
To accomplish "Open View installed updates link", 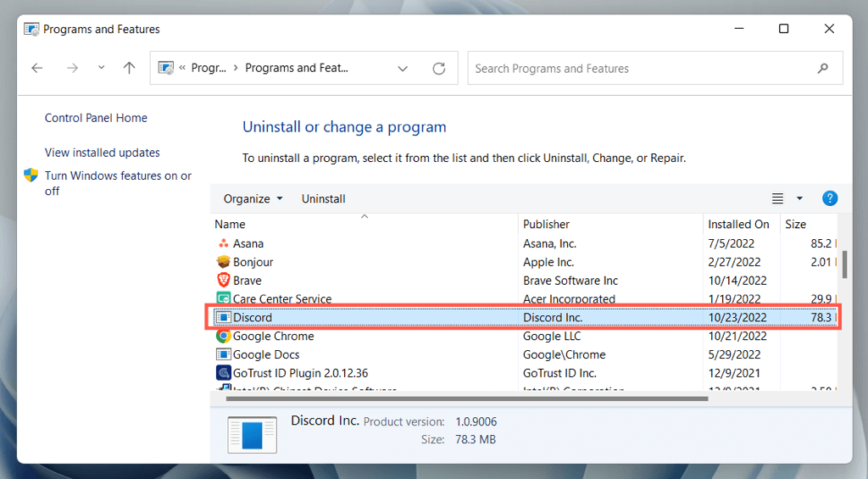I will point(103,153).
